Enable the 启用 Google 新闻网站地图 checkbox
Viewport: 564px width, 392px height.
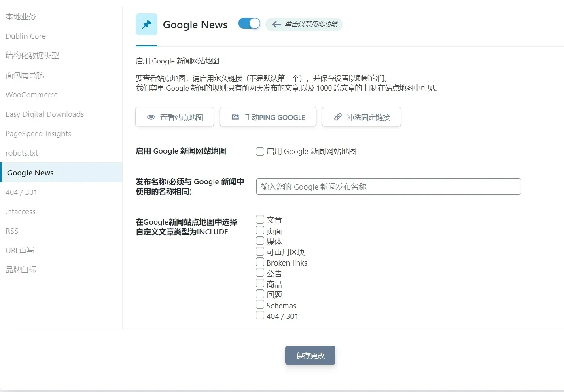pos(260,152)
